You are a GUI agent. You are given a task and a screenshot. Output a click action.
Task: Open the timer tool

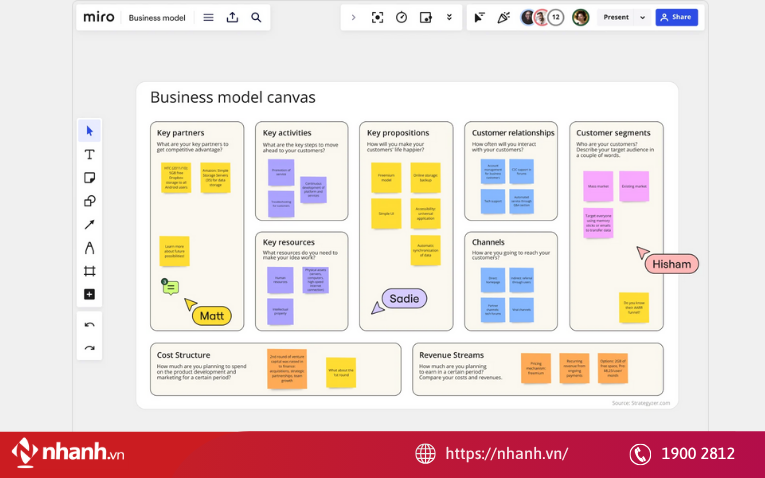coord(401,17)
